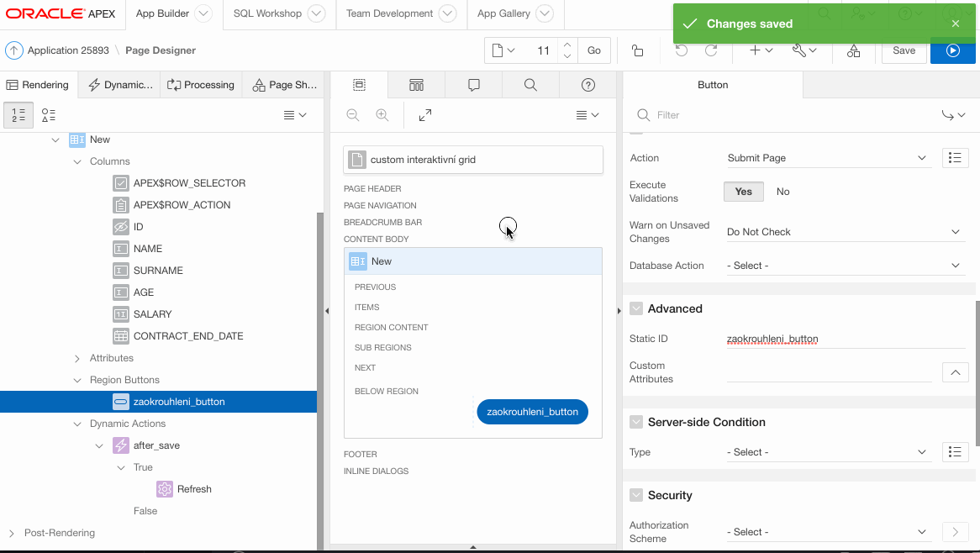Switch to the Processing tab
Screen dimensions: 980x553
point(201,85)
